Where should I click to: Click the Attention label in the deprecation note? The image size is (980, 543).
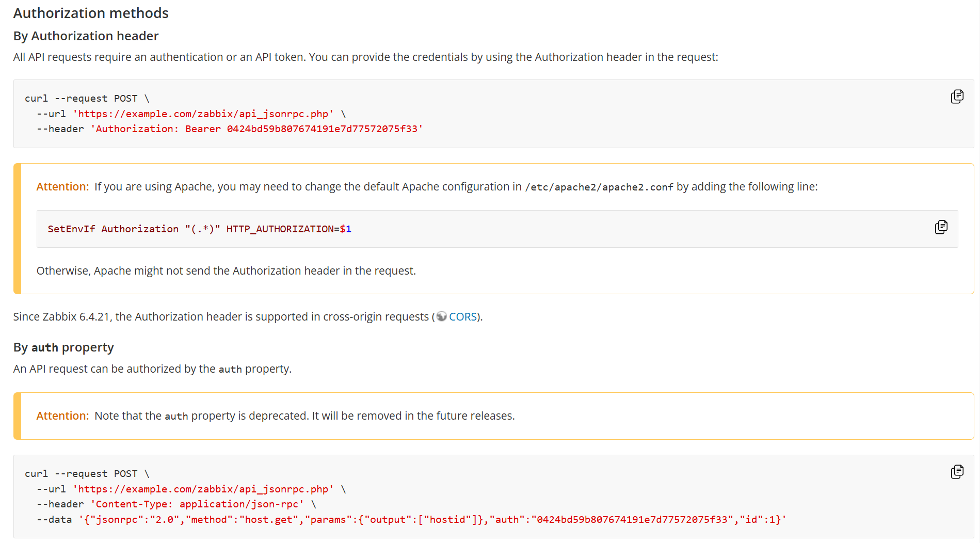[x=62, y=416]
